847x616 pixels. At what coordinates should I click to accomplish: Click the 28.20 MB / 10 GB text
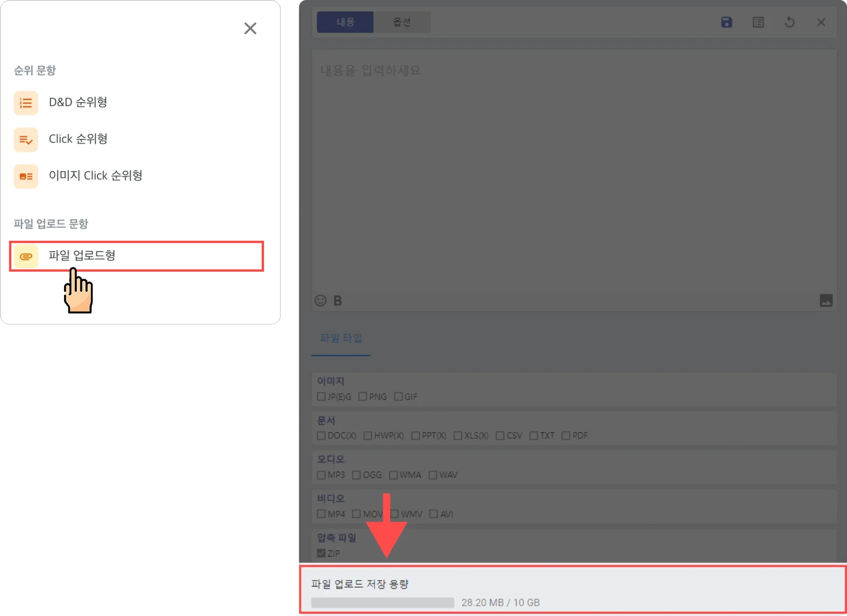pyautogui.click(x=501, y=603)
